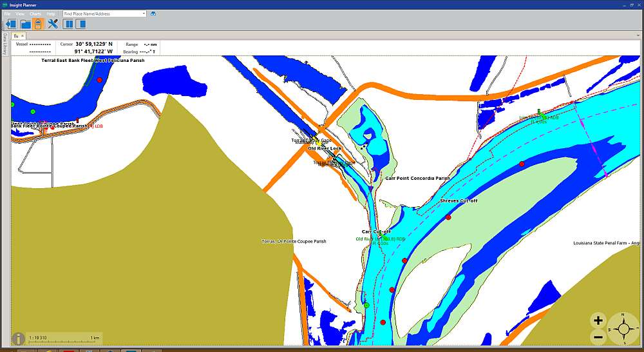
Task: Click the 'Carr Cut-off' map label
Action: pyautogui.click(x=376, y=232)
